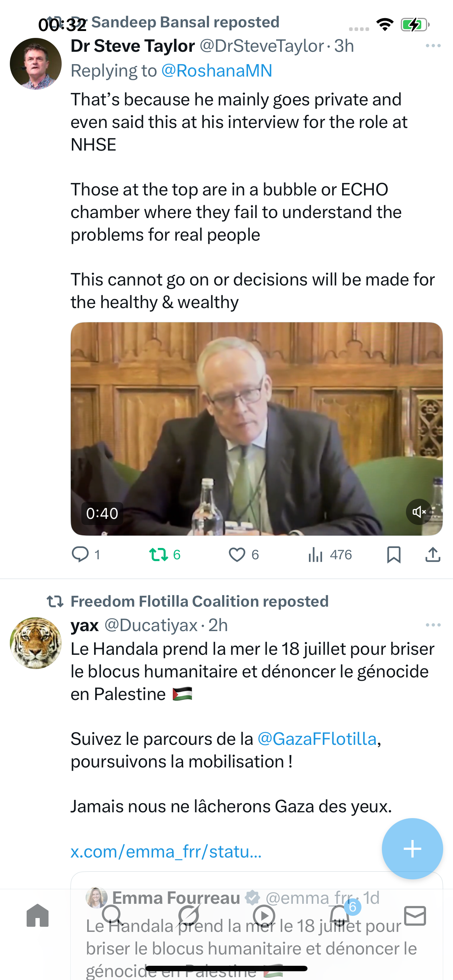Open more options for yax post
The image size is (453, 980).
(x=433, y=625)
